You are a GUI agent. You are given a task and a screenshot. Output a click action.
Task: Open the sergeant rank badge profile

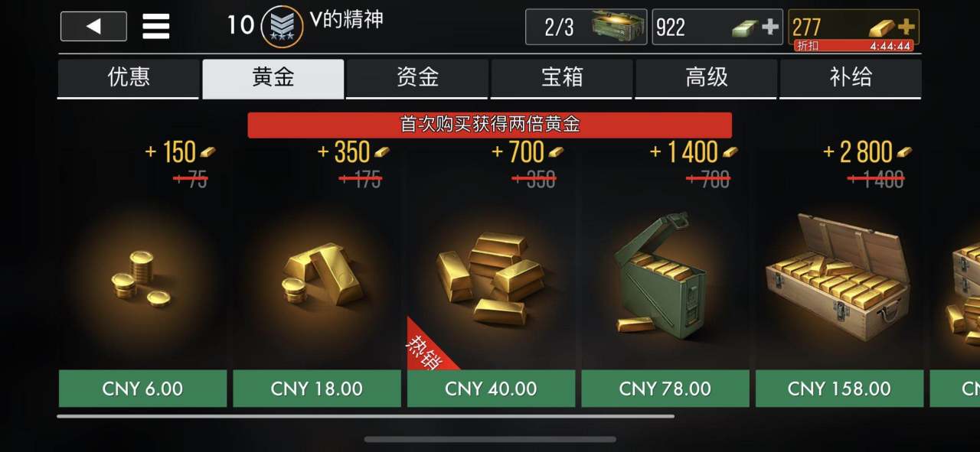tap(282, 26)
